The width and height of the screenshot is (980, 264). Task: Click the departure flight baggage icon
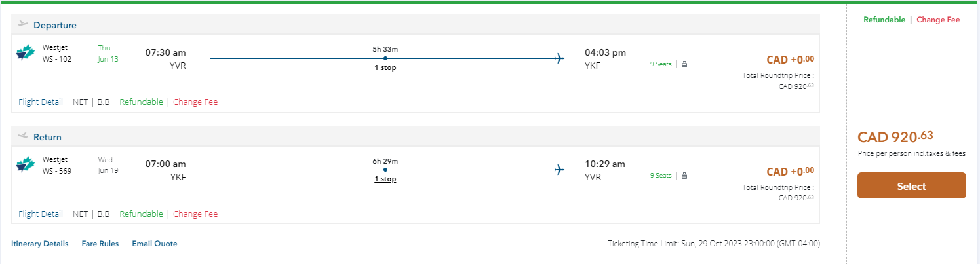pyautogui.click(x=684, y=64)
